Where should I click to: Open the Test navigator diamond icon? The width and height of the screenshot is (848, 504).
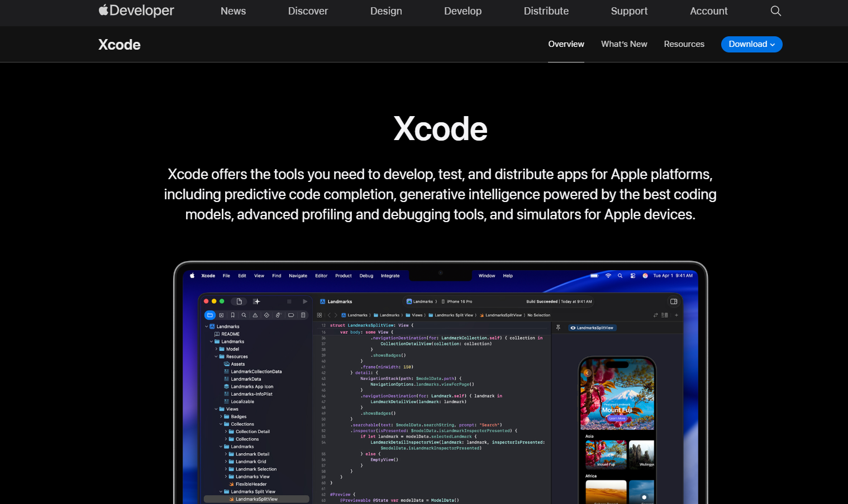point(266,315)
